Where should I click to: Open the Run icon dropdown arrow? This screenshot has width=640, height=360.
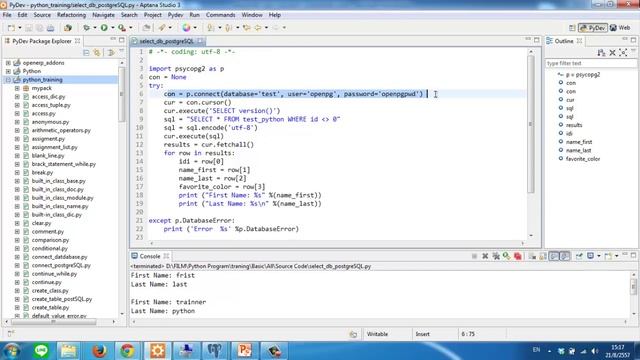point(113,28)
